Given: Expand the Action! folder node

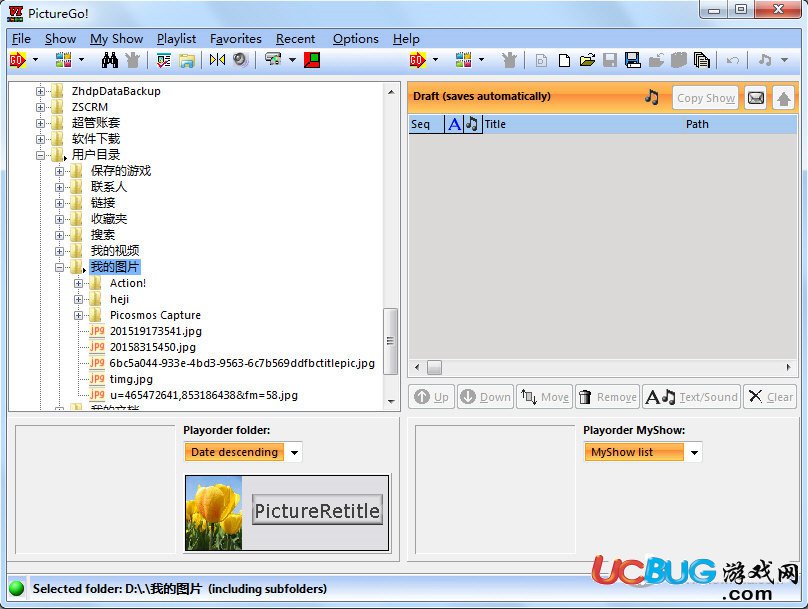Looking at the screenshot, I should coord(78,283).
